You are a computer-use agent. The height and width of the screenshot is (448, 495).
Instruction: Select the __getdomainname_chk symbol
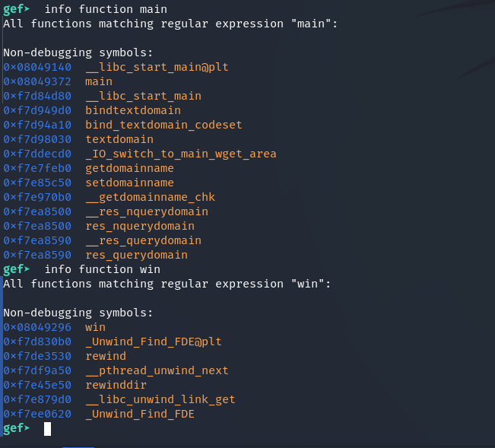coord(150,197)
